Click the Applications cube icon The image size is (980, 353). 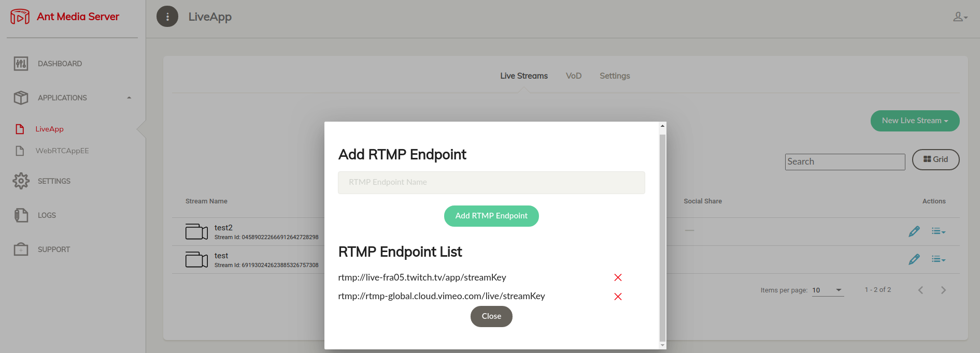click(x=21, y=98)
